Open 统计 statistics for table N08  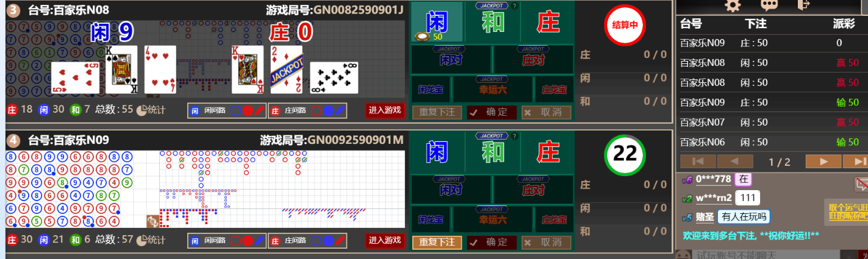coord(151,110)
